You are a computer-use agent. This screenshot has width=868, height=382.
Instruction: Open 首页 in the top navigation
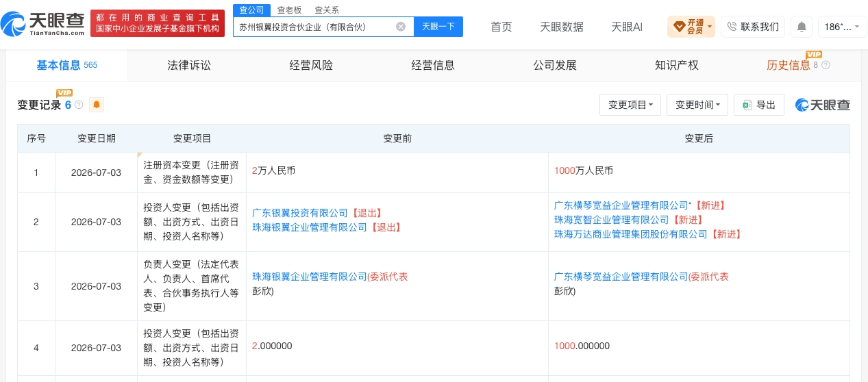point(501,27)
